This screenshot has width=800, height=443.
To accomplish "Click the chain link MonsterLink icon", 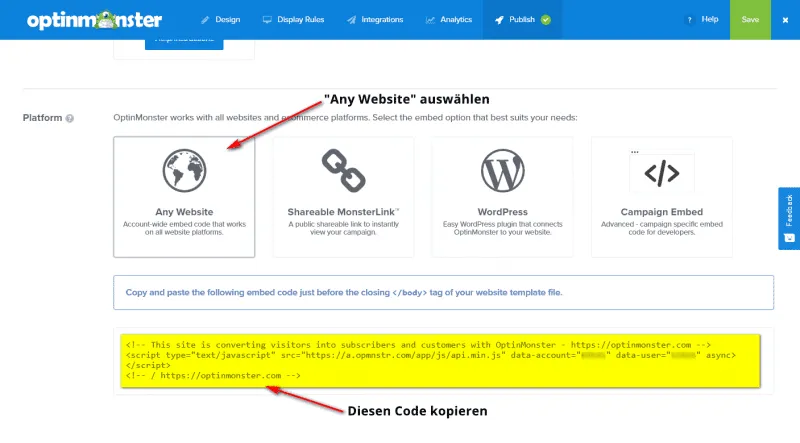I will tap(343, 170).
